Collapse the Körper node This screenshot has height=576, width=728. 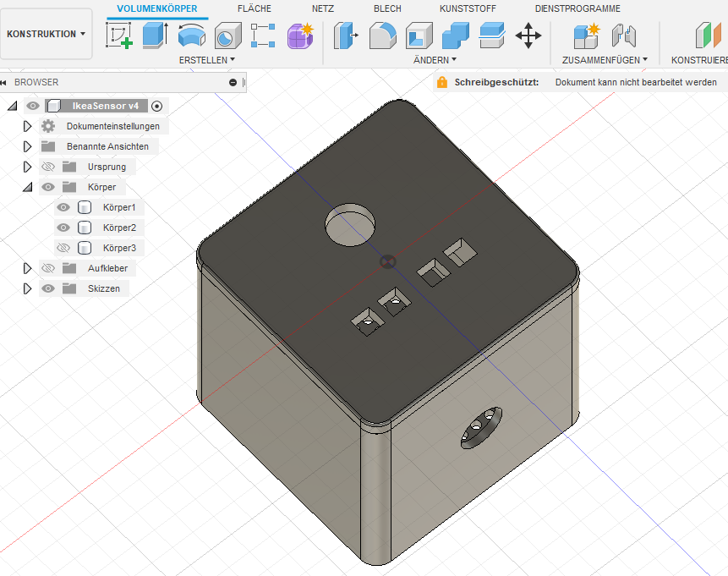click(x=28, y=187)
